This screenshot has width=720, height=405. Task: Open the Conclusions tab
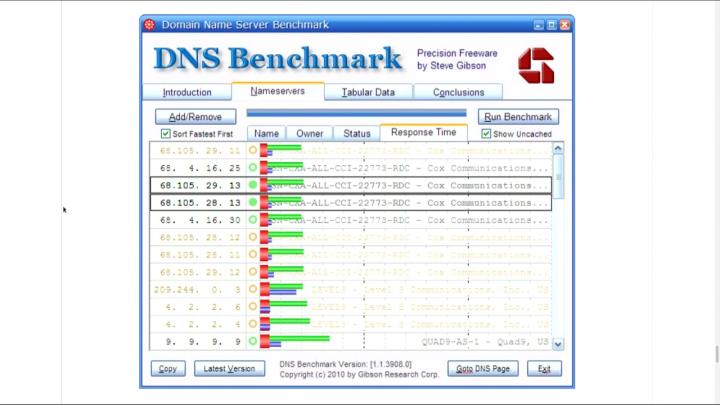tap(458, 92)
